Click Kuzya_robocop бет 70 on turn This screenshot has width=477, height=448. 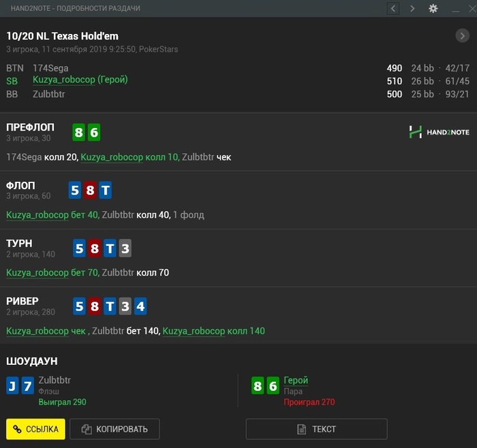pos(52,272)
